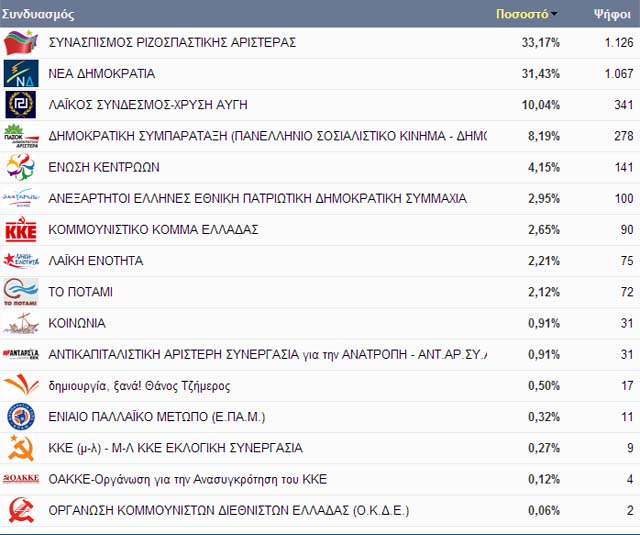Image resolution: width=640 pixels, height=535 pixels.
Task: Click the blue circular E.PA.M. emblem
Action: click(x=21, y=417)
